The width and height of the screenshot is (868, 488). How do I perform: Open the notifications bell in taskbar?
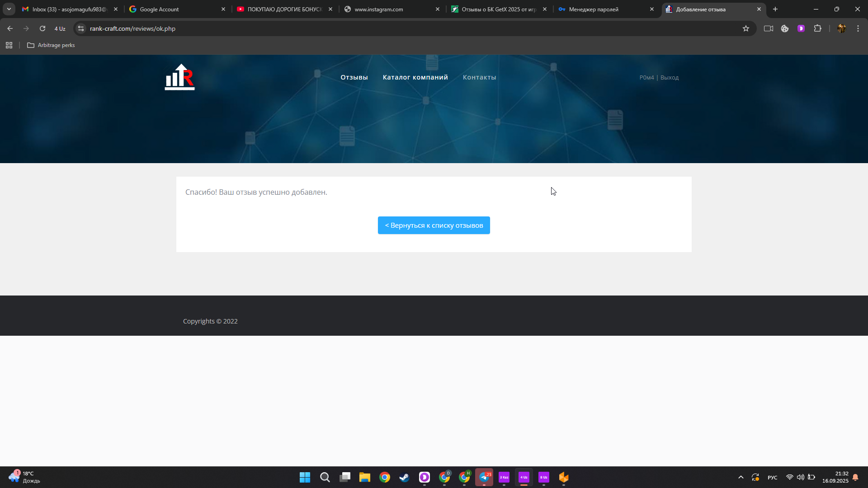(x=855, y=477)
